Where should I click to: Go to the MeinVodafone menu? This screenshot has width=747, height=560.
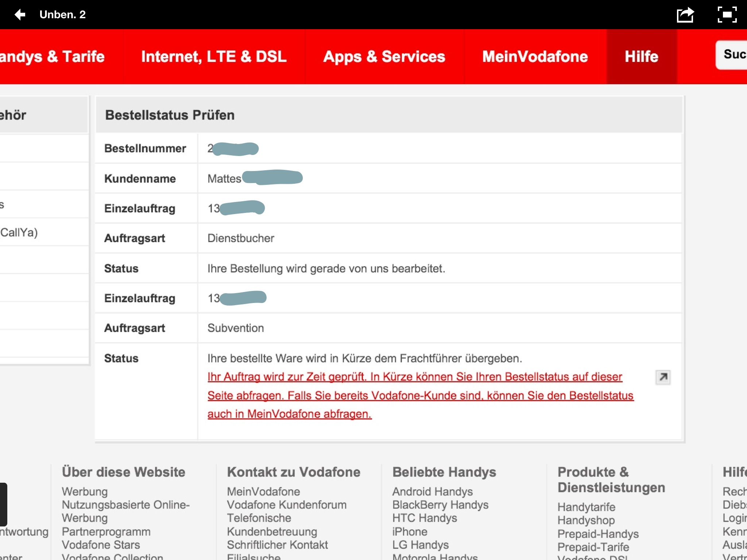pos(535,57)
